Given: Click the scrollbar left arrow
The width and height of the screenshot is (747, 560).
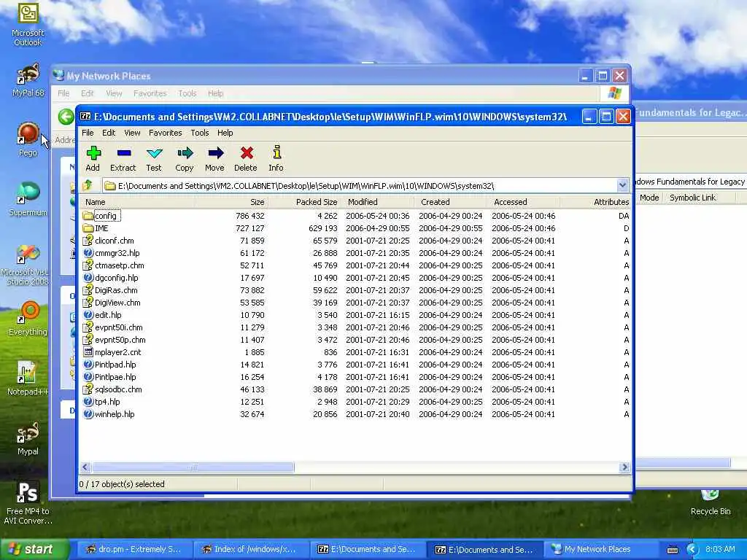Looking at the screenshot, I should [x=85, y=467].
